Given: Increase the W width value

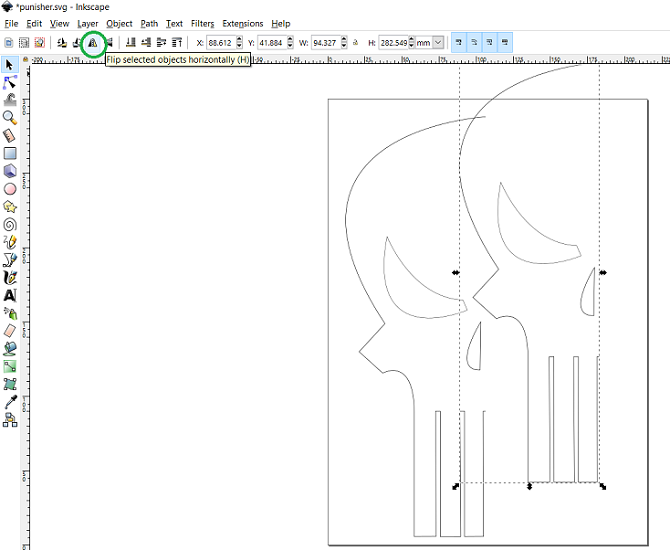Looking at the screenshot, I should click(x=344, y=39).
